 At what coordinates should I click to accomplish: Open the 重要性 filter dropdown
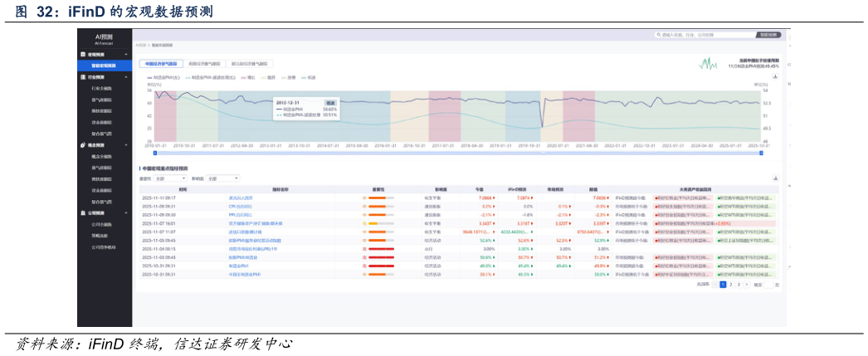(x=170, y=178)
